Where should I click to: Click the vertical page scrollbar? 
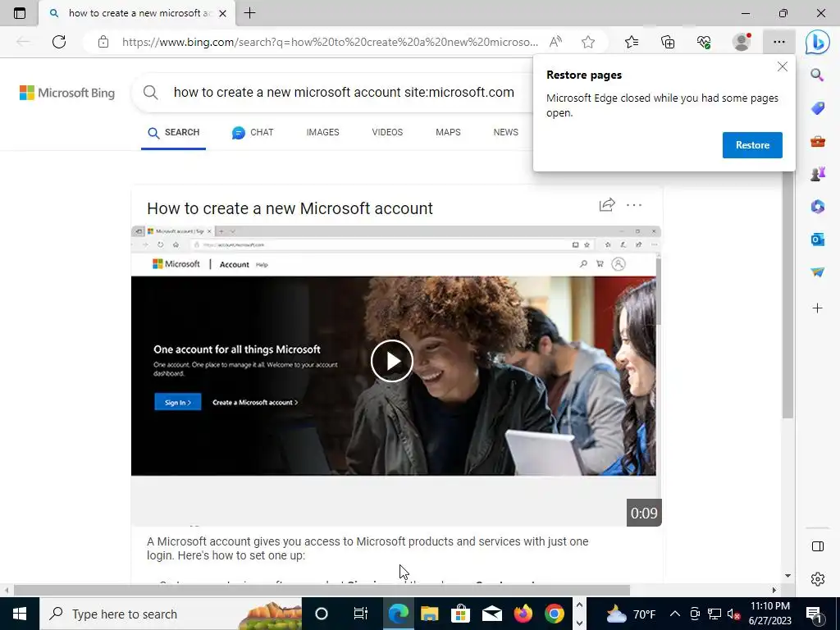coord(787,294)
